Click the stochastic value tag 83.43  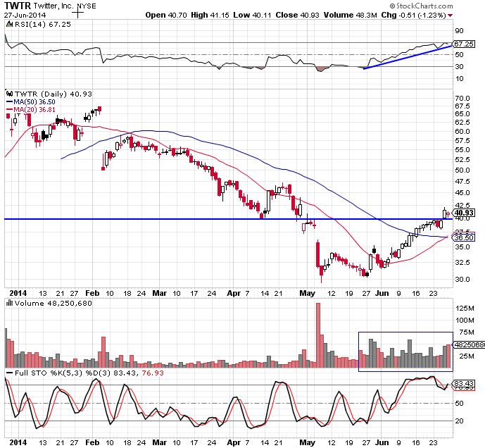[x=464, y=384]
